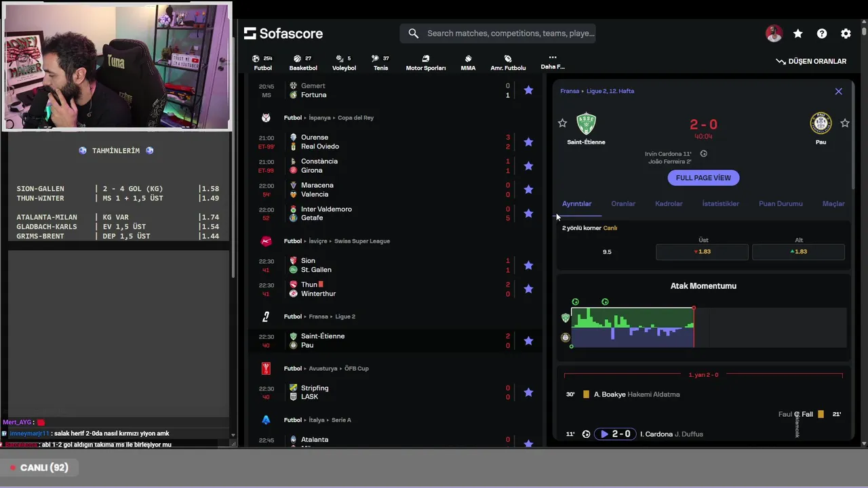Screen dimensions: 868x488
Task: Open the Sofascore home logo
Action: point(283,33)
